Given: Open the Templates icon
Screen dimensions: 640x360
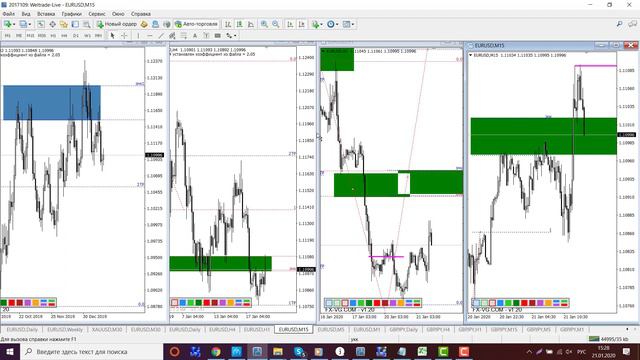Looking at the screenshot, I should point(346,24).
